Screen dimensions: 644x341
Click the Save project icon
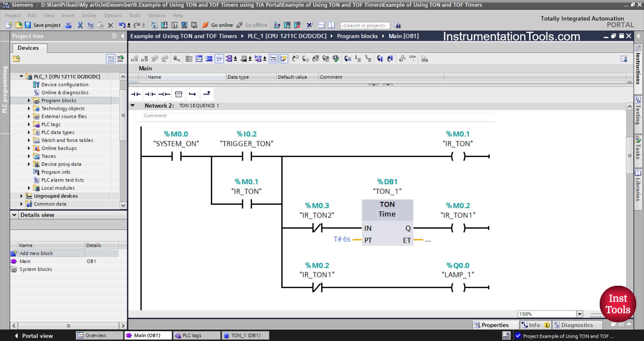point(28,25)
